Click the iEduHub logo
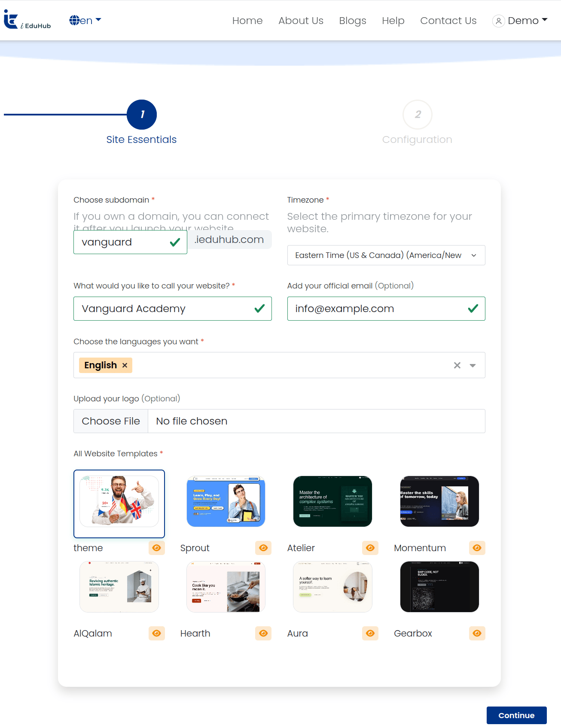This screenshot has width=561, height=728. pos(27,20)
